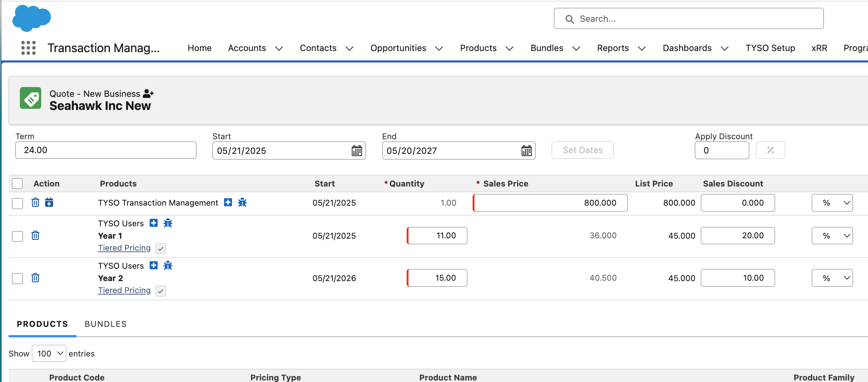Open the Opportunities tab
Screen dimensions: 868x382
point(398,48)
